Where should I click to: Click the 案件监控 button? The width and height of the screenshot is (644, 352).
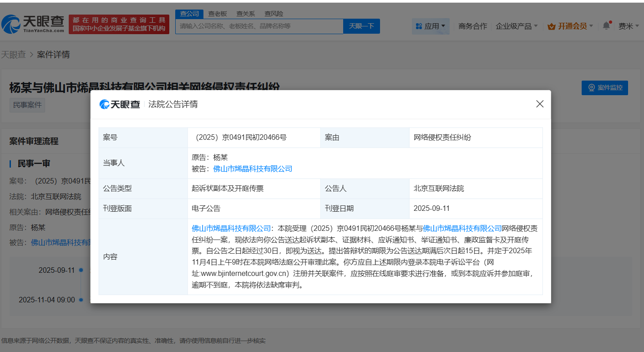[604, 87]
